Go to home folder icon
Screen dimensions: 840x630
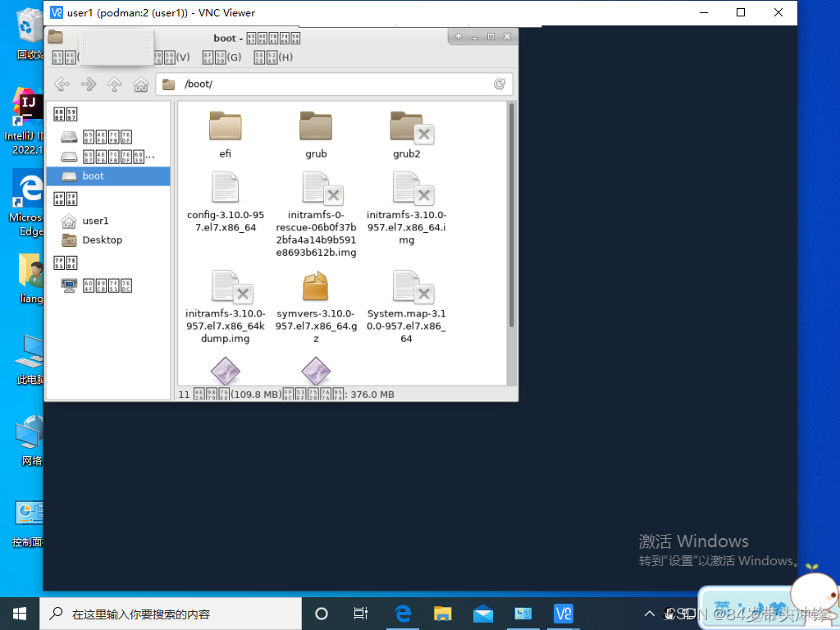(141, 84)
